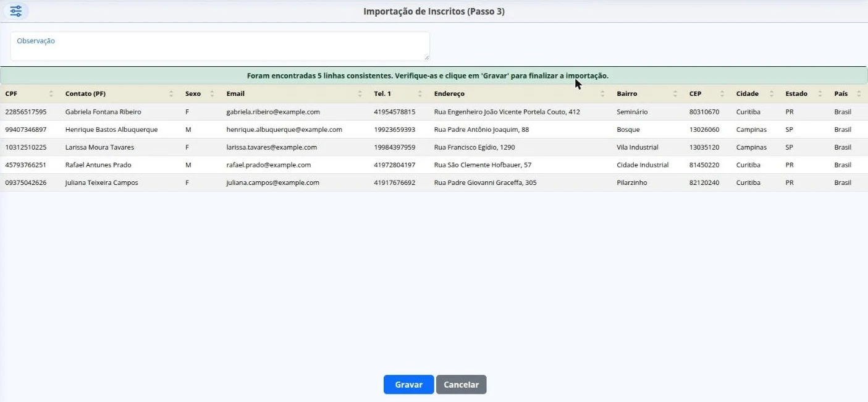Click phone number 41954578815
868x402 pixels.
395,112
